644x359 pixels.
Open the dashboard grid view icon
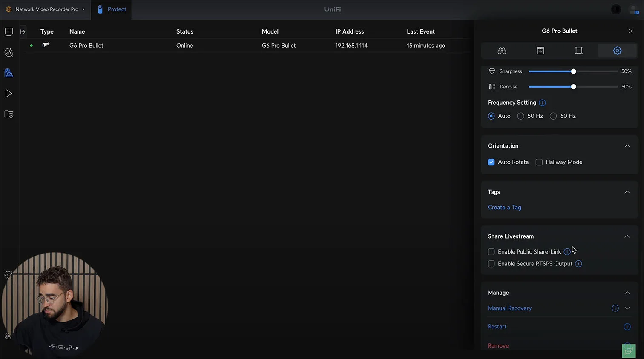pyautogui.click(x=9, y=31)
